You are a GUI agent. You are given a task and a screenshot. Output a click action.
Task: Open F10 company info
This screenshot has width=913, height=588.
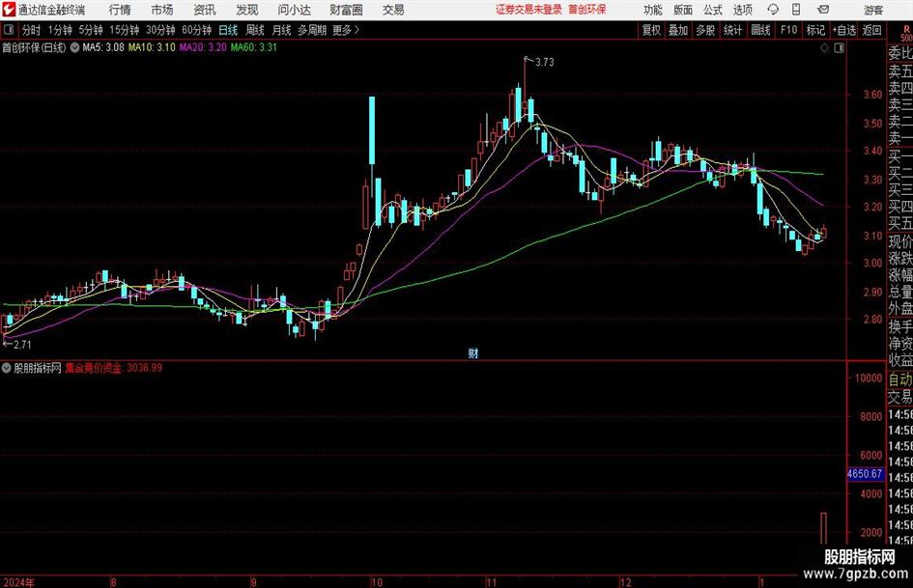[788, 30]
